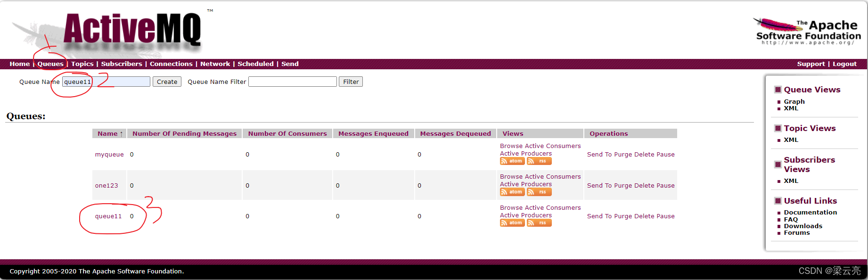868x280 pixels.
Task: Open the Downloads useful link
Action: click(x=803, y=226)
